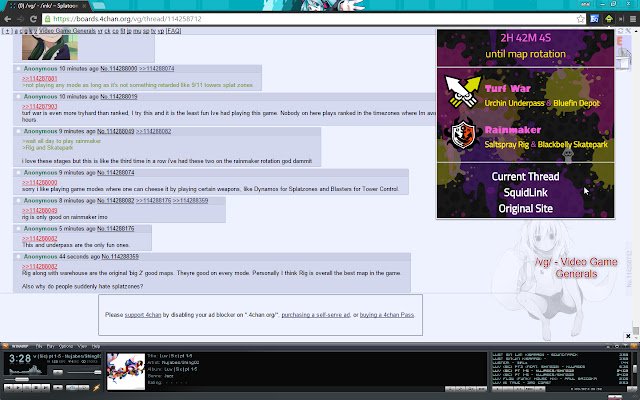Open the green squid extension icon
The width and height of the screenshot is (640, 400).
(x=609, y=19)
